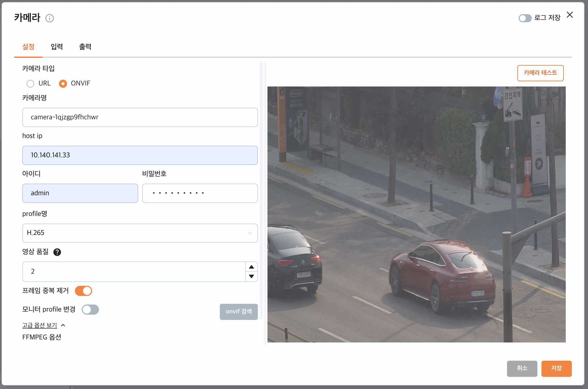Click the 영상 품질 number field
This screenshot has height=389, width=588.
(134, 272)
